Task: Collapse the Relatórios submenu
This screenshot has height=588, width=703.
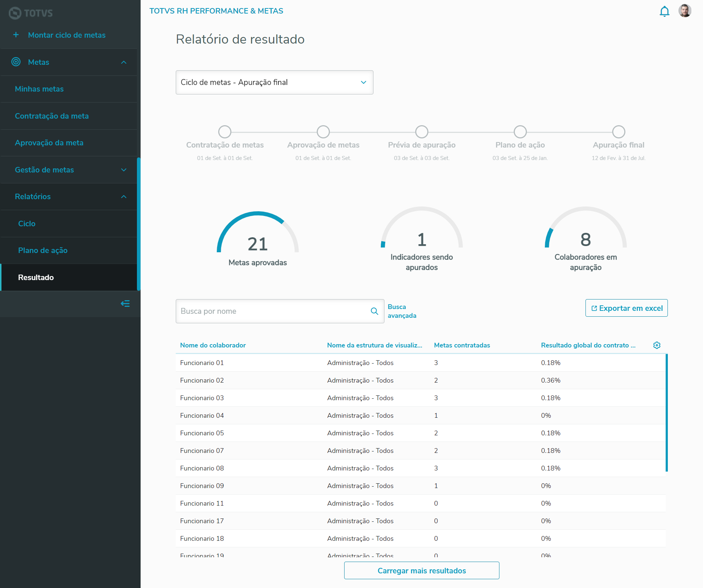Action: [x=124, y=197]
